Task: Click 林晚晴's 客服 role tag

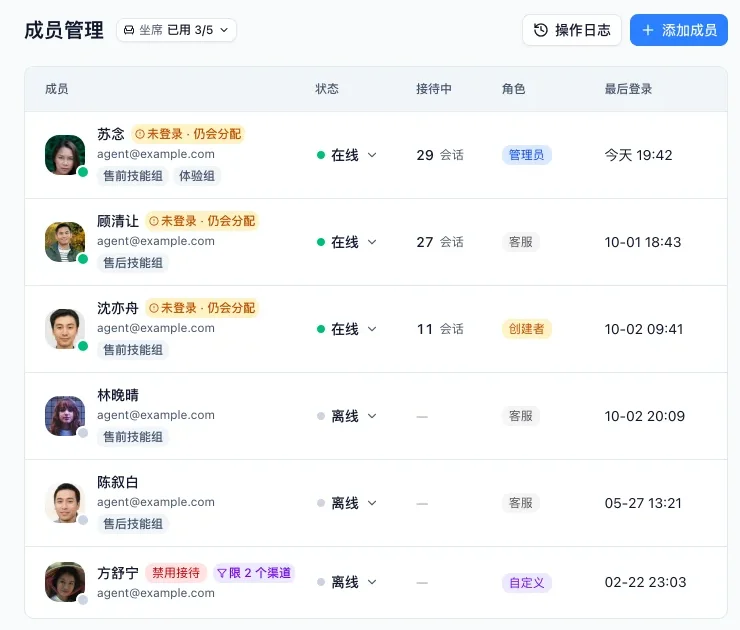Action: click(521, 416)
